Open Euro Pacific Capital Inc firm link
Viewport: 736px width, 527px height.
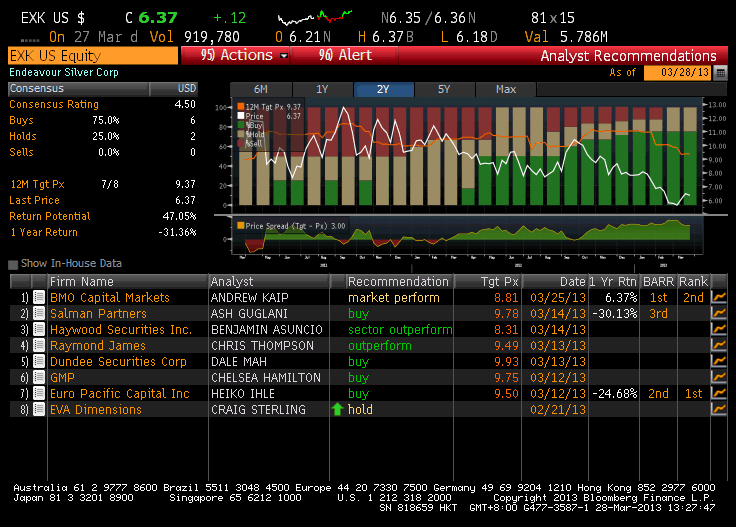[120, 393]
